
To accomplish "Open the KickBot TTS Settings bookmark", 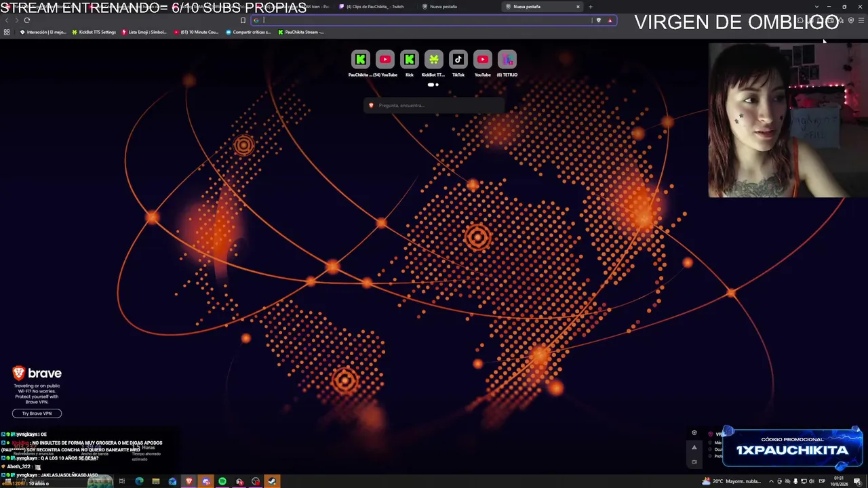I will click(x=94, y=32).
